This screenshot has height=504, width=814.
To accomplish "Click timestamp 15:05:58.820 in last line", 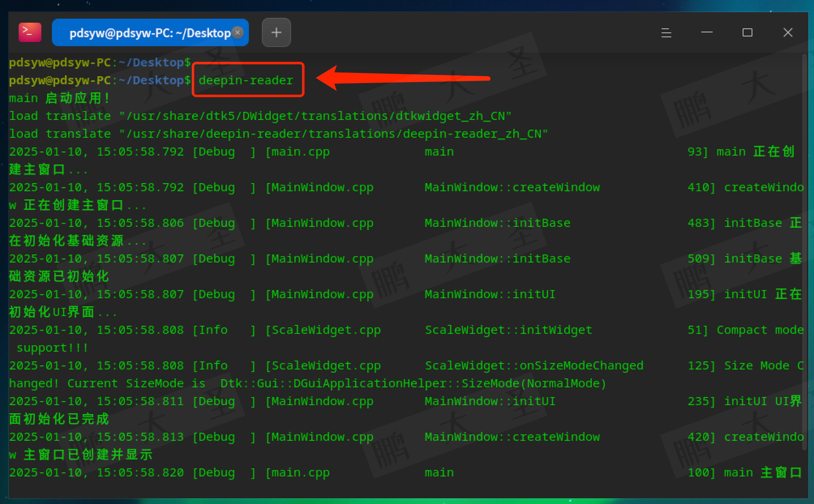I will pyautogui.click(x=140, y=472).
